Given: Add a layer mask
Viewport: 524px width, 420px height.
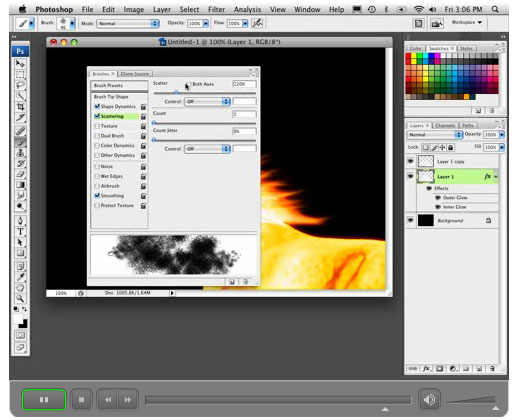Looking at the screenshot, I should 440,369.
